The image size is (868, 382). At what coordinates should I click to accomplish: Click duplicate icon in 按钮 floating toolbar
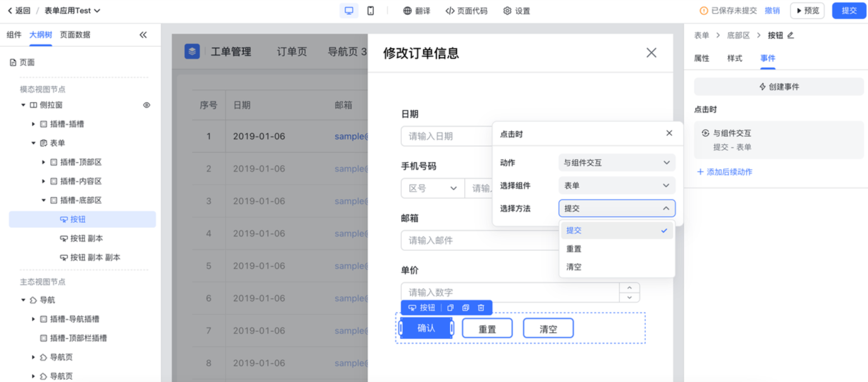(466, 308)
